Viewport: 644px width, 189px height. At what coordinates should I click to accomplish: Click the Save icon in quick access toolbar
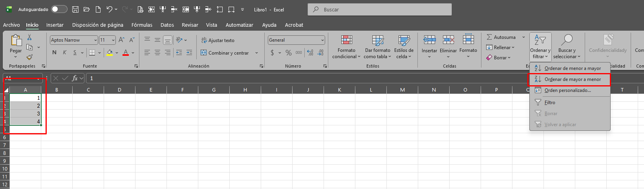[75, 9]
